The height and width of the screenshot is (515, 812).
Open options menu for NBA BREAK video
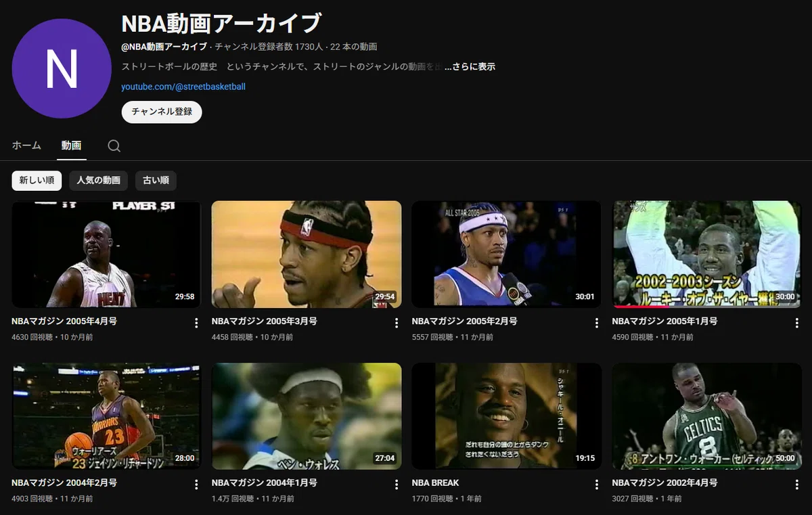click(x=597, y=485)
